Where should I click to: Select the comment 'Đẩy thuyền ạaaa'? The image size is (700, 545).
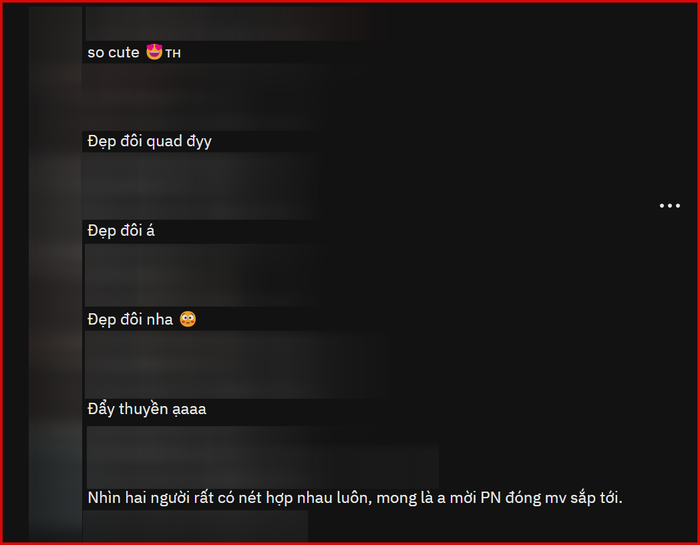pos(147,409)
